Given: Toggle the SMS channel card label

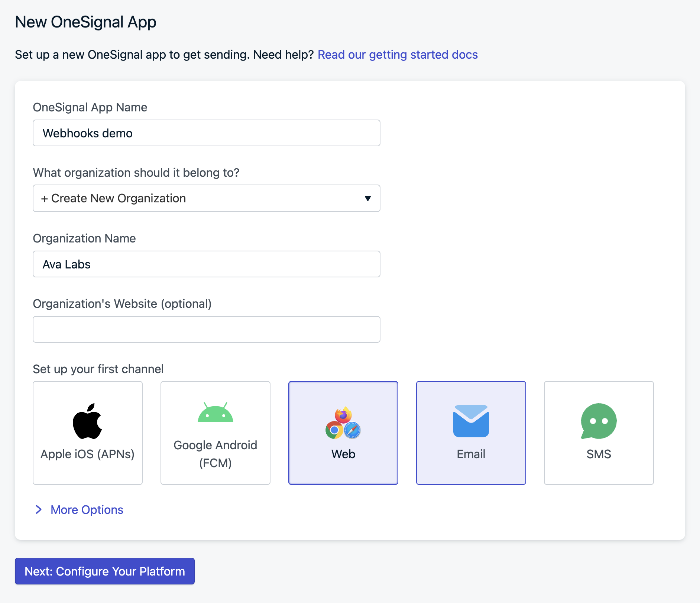Looking at the screenshot, I should coord(599,454).
